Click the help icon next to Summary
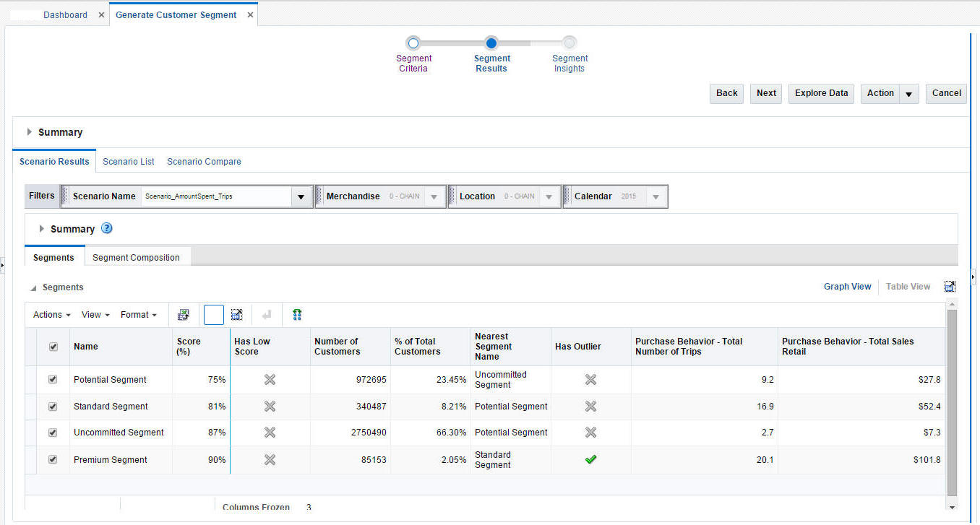This screenshot has height=525, width=980. (x=107, y=228)
